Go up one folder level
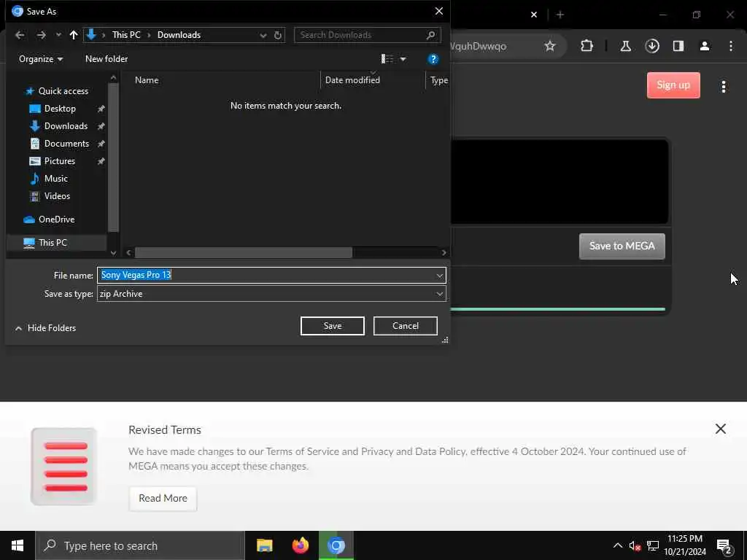The height and width of the screenshot is (560, 747). click(74, 35)
